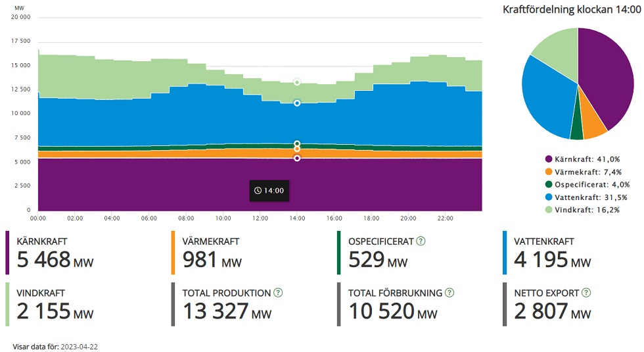Click the '13 327 MW' value

[227, 311]
